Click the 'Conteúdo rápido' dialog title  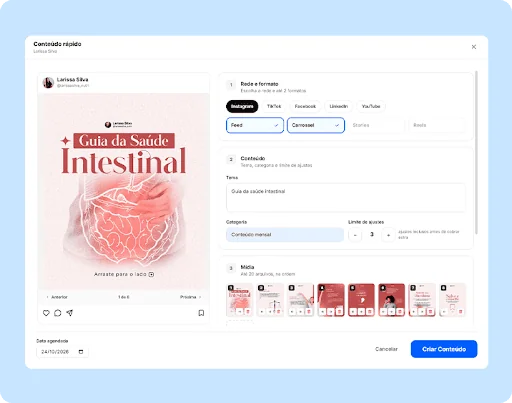tap(57, 44)
